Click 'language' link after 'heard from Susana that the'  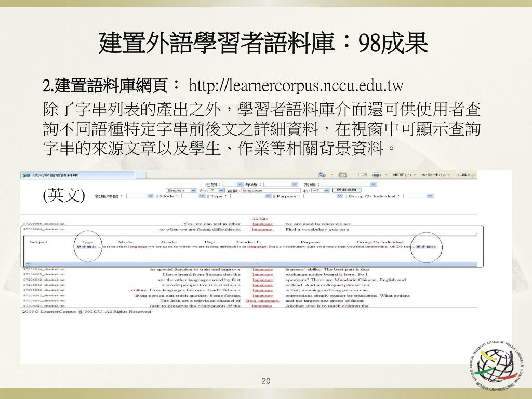click(x=262, y=275)
